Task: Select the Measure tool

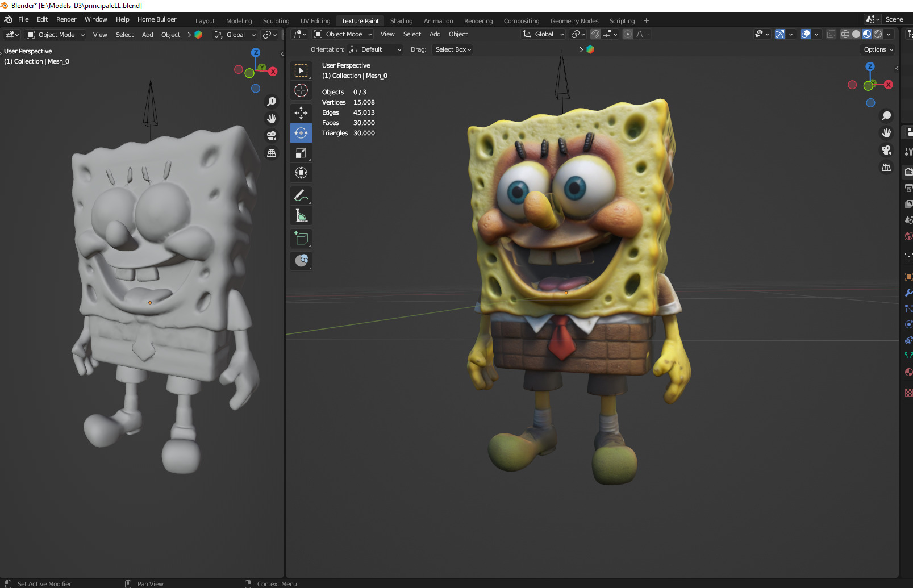Action: [301, 216]
